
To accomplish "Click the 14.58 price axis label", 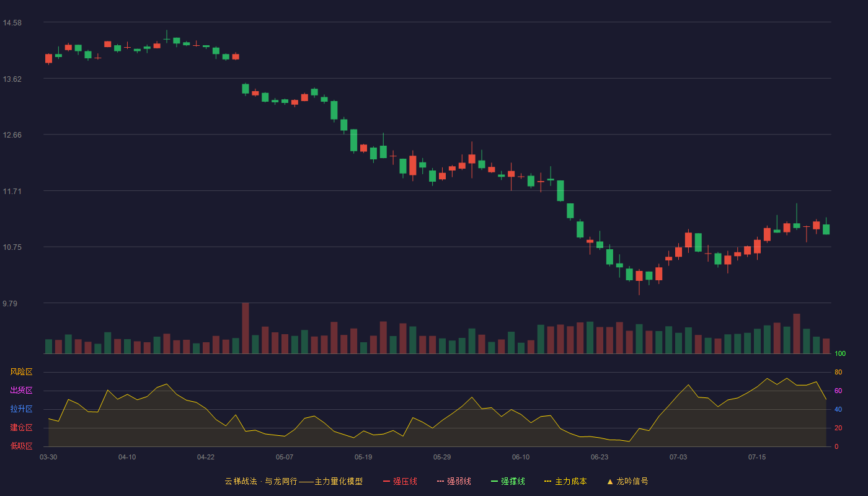I will click(12, 23).
